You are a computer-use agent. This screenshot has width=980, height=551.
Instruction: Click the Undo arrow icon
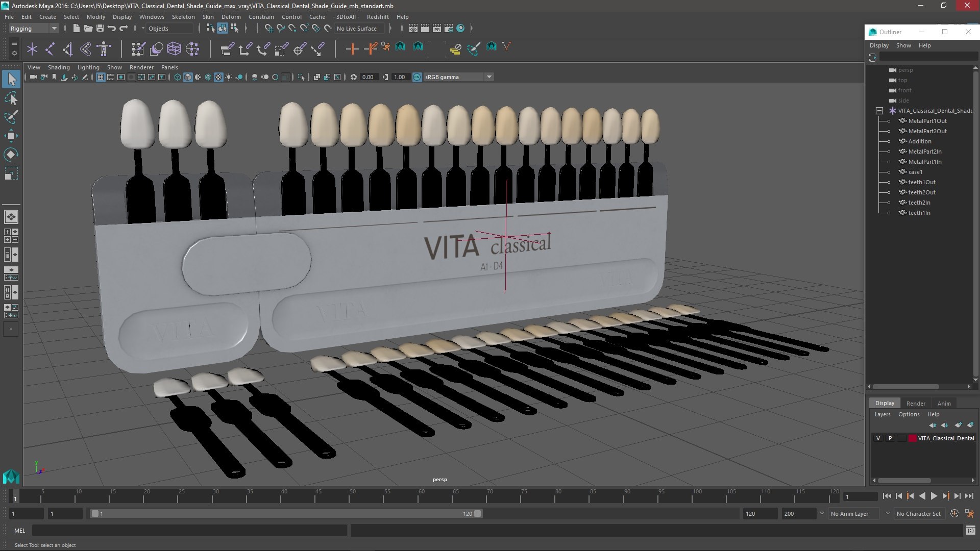click(112, 29)
